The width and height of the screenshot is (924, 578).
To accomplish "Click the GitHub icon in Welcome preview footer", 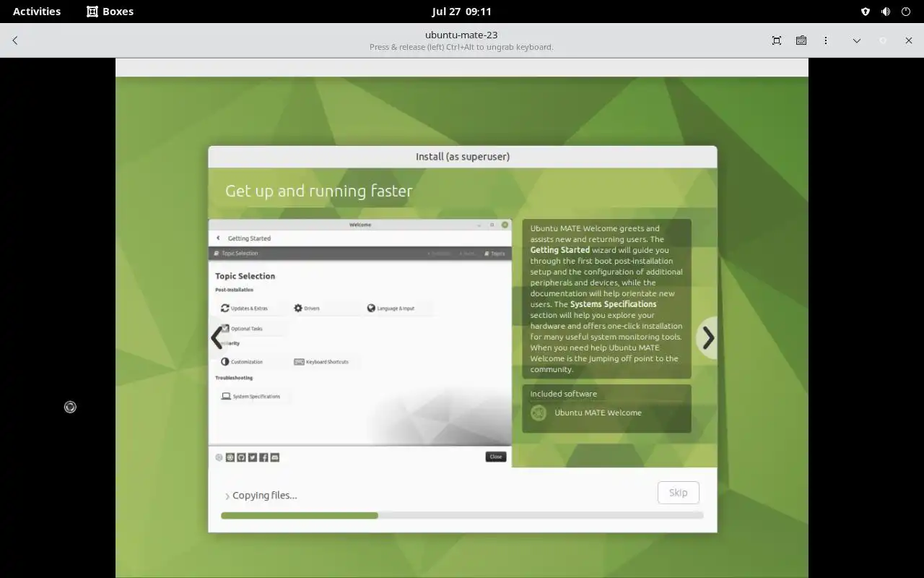I will (241, 457).
